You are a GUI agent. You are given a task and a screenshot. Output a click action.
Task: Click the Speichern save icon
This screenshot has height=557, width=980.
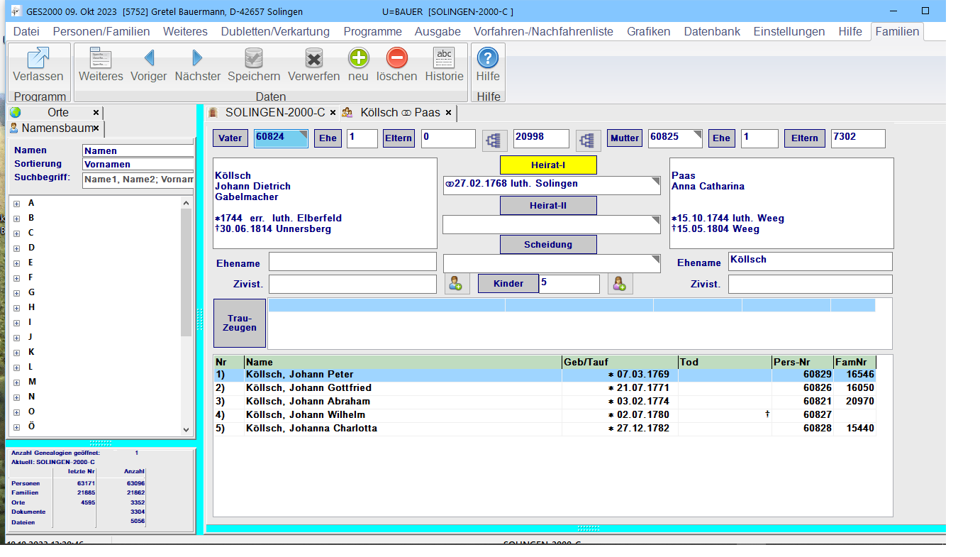[x=254, y=58]
